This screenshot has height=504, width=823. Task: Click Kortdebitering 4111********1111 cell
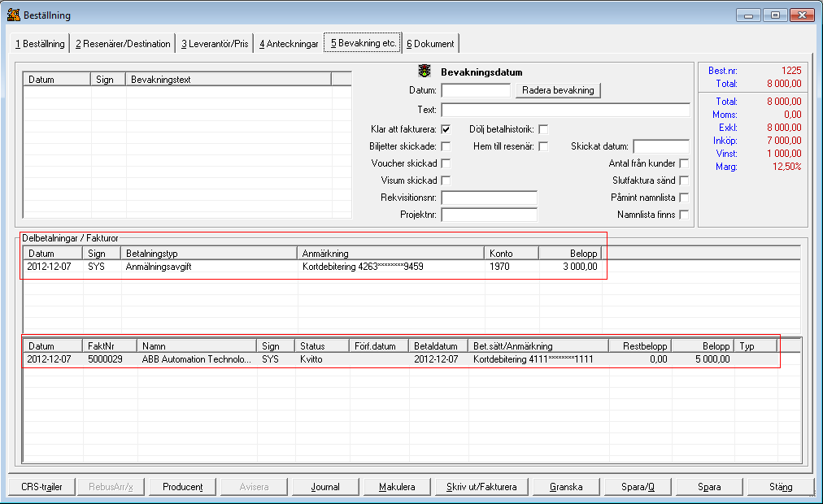point(533,359)
